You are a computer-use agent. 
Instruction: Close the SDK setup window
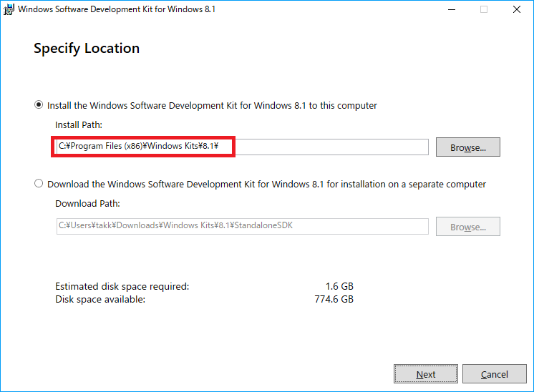[517, 9]
